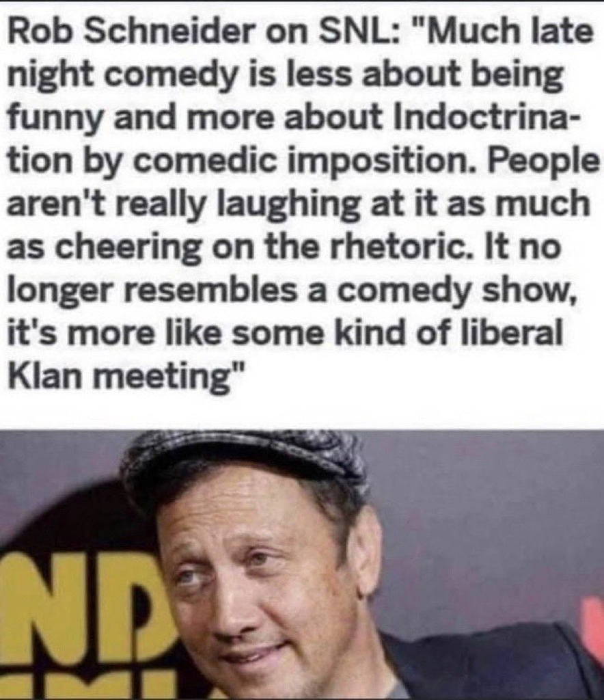
Task: Click the photo of the man in cap
Action: pos(302,565)
